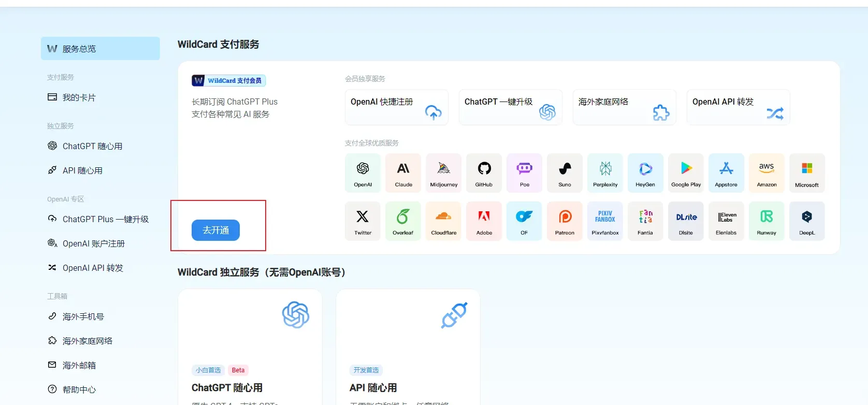Open the HeyGen service icon

coord(645,173)
